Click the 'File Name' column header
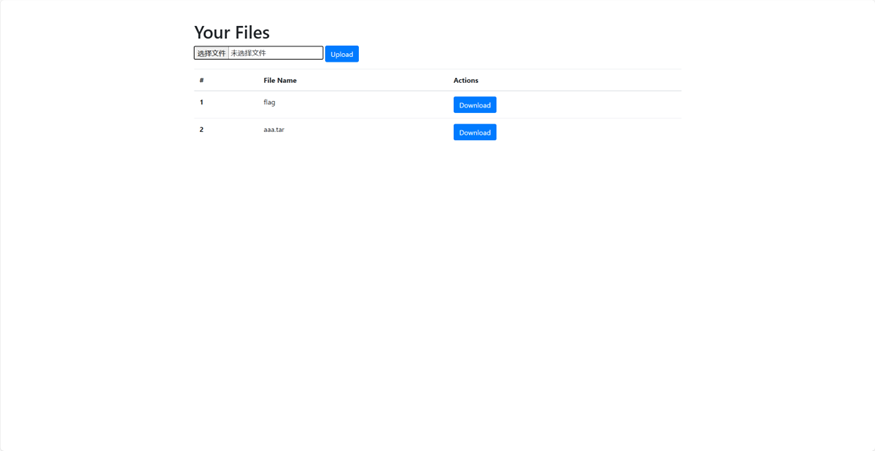Image resolution: width=875 pixels, height=451 pixels. pyautogui.click(x=280, y=80)
